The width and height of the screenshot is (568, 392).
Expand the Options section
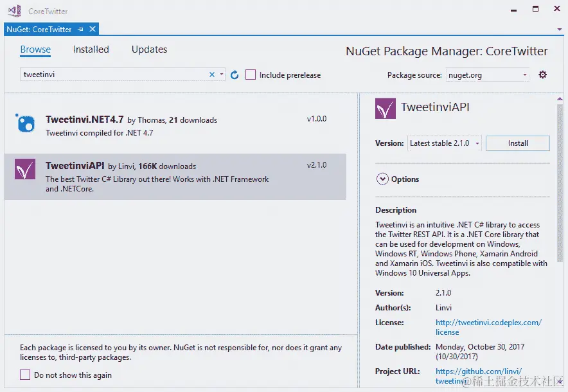(382, 179)
